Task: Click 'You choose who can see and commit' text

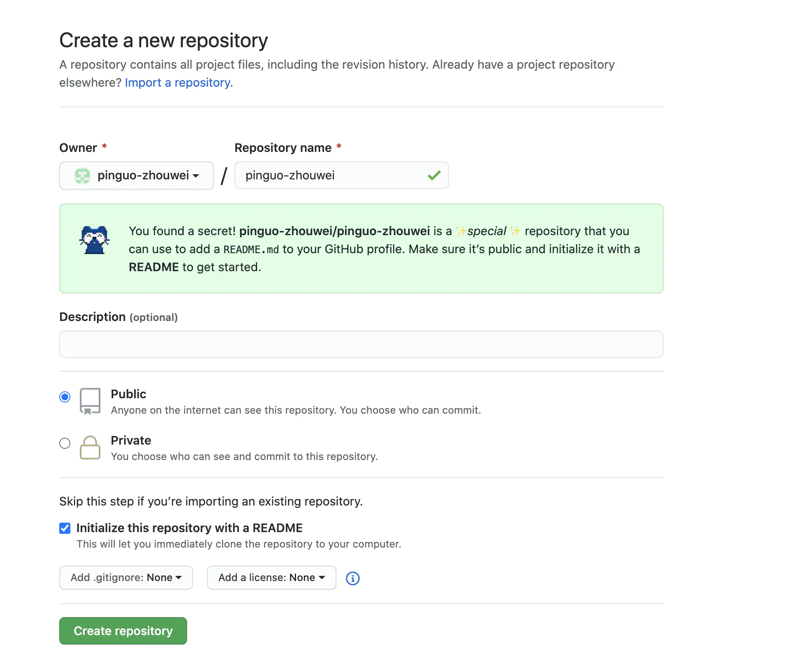Action: click(x=244, y=457)
